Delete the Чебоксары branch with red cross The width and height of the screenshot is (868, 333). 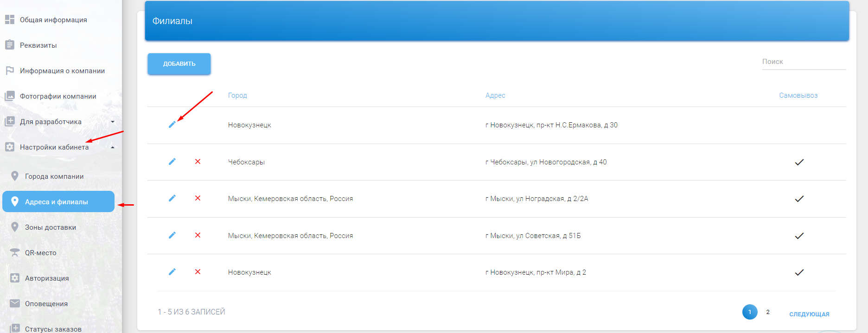point(198,162)
